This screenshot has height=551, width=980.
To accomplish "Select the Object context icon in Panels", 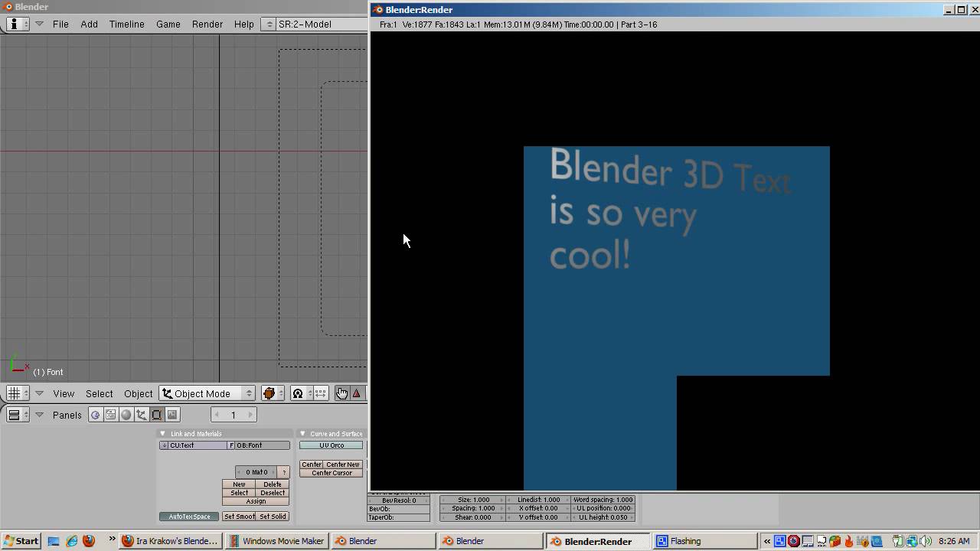I will tap(142, 415).
